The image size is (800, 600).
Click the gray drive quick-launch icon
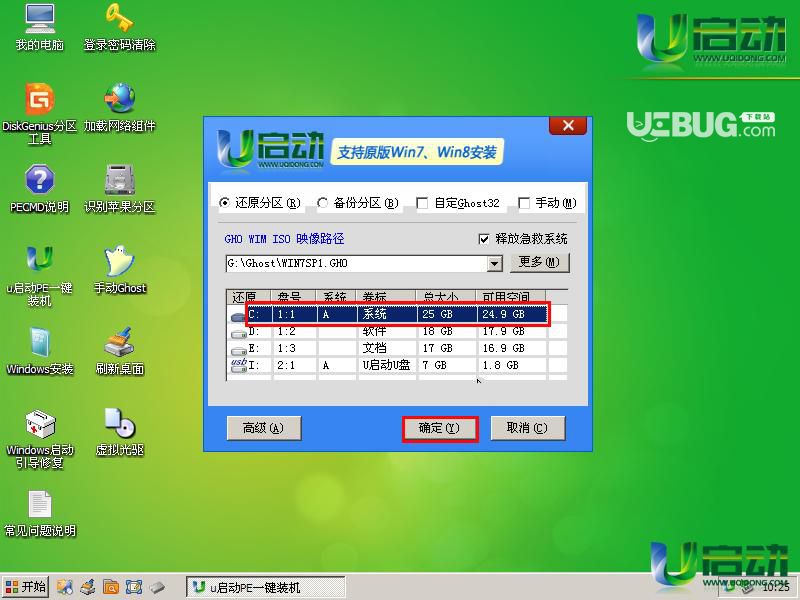pyautogui.click(x=157, y=587)
